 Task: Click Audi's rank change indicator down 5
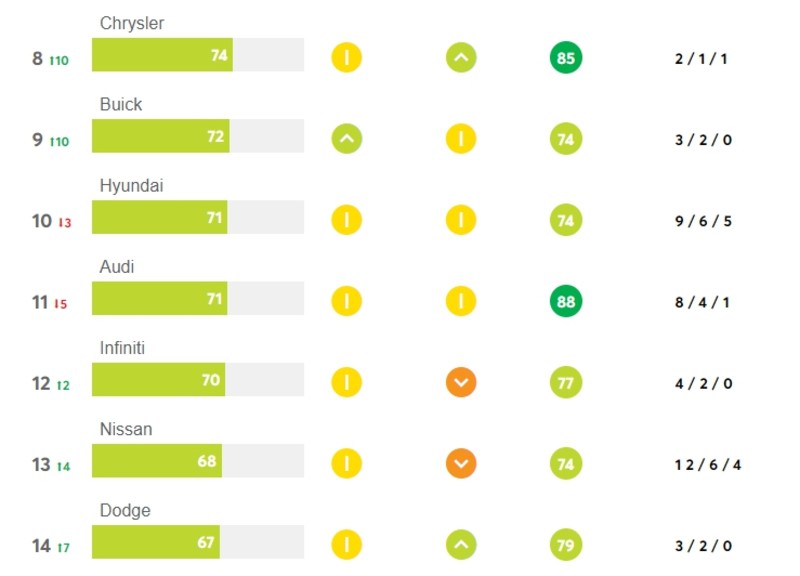[x=61, y=304]
